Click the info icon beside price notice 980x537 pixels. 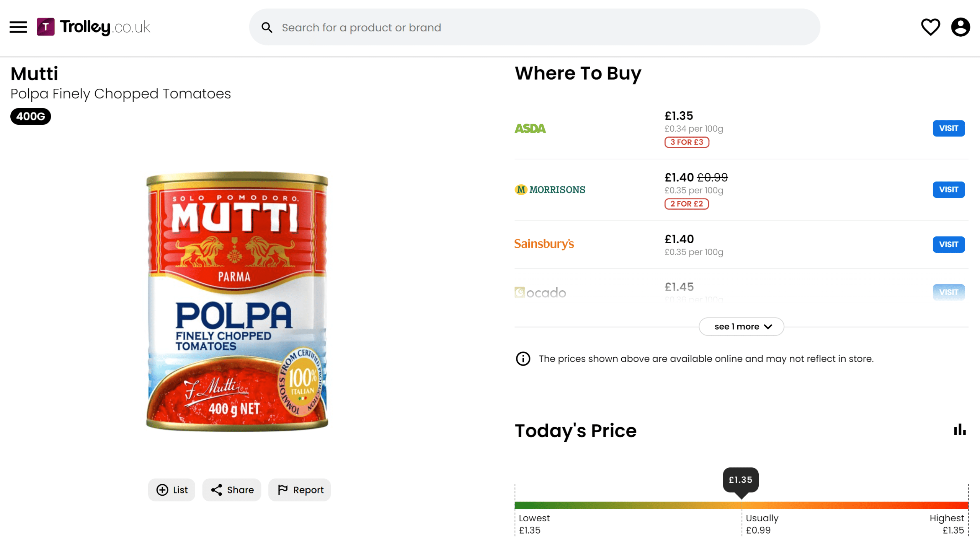[523, 359]
